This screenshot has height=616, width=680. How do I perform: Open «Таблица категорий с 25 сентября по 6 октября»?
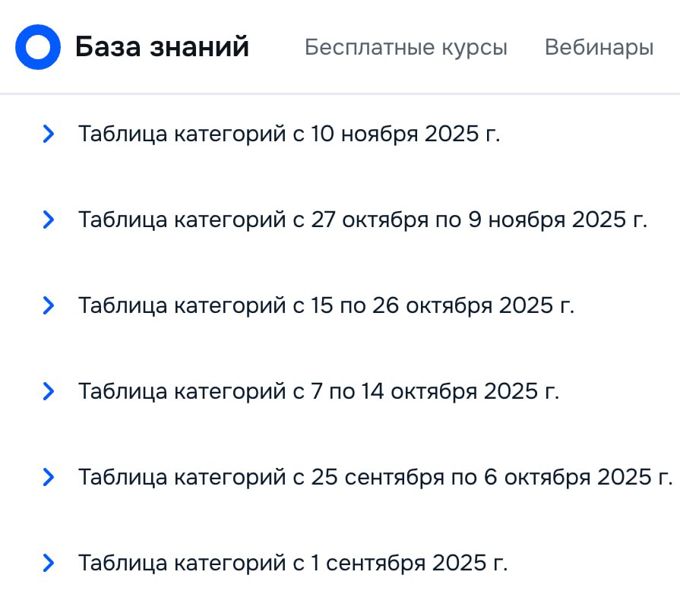coord(375,478)
